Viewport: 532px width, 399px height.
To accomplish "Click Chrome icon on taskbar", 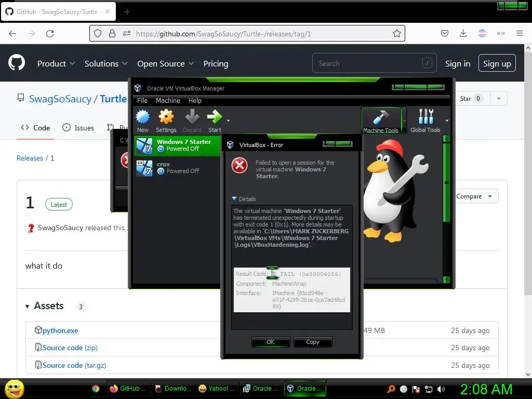I will 96,389.
